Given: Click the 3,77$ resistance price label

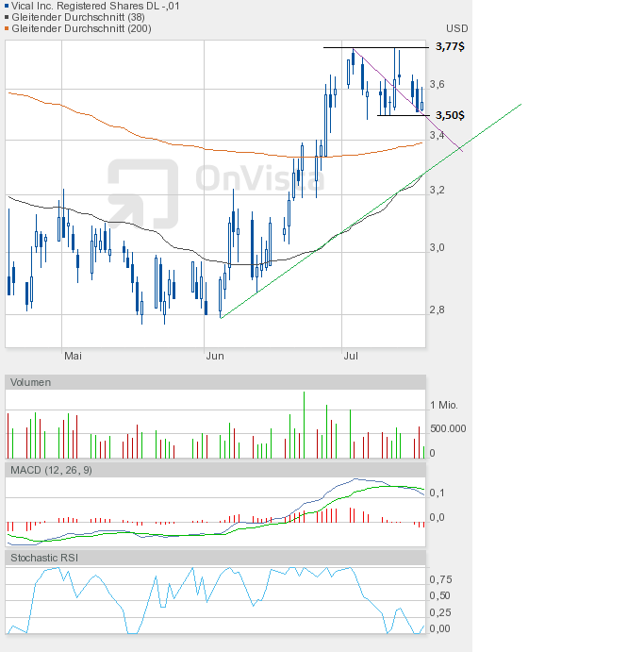Looking at the screenshot, I should click(451, 46).
